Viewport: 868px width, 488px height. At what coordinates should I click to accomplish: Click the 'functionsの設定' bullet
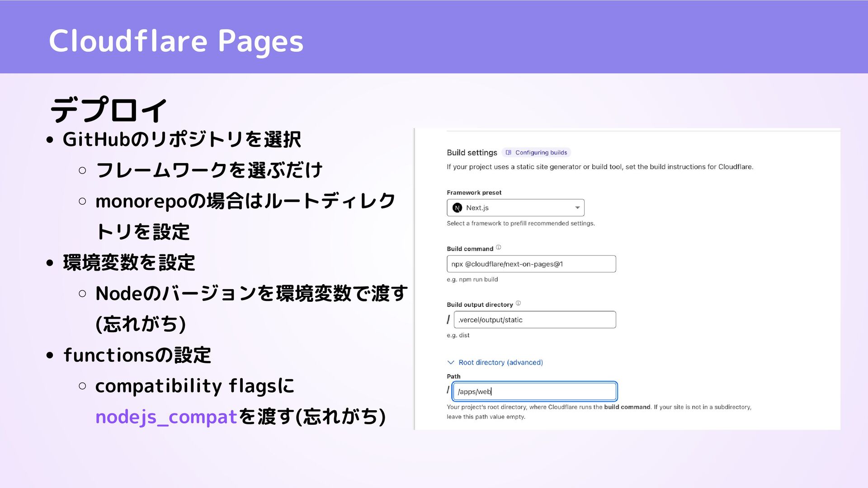click(x=137, y=355)
